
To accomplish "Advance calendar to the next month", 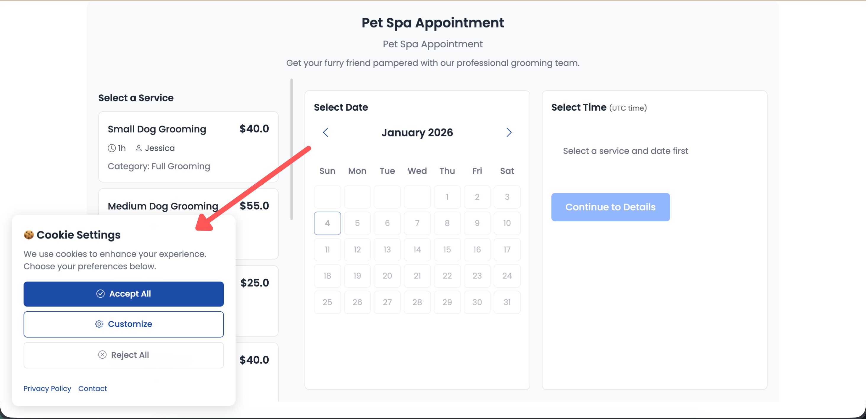I will click(x=509, y=133).
